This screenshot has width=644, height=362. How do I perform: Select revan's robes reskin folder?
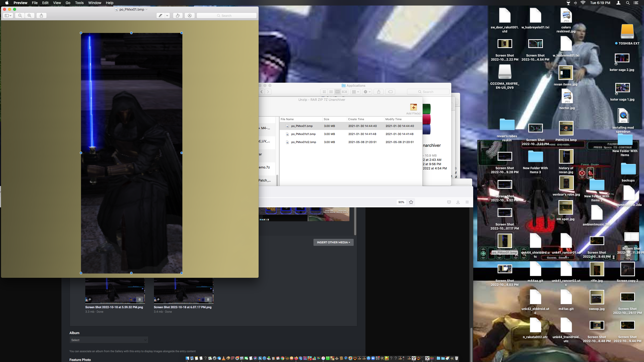[x=507, y=130]
